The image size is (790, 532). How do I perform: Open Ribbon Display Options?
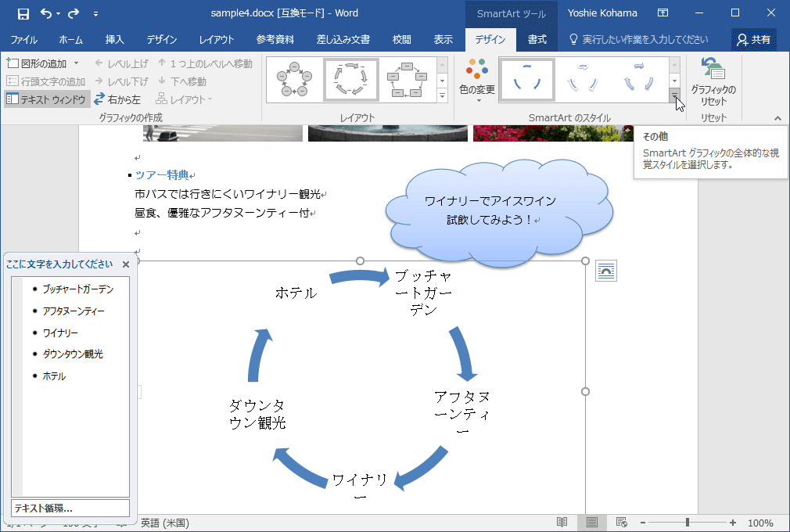[663, 13]
